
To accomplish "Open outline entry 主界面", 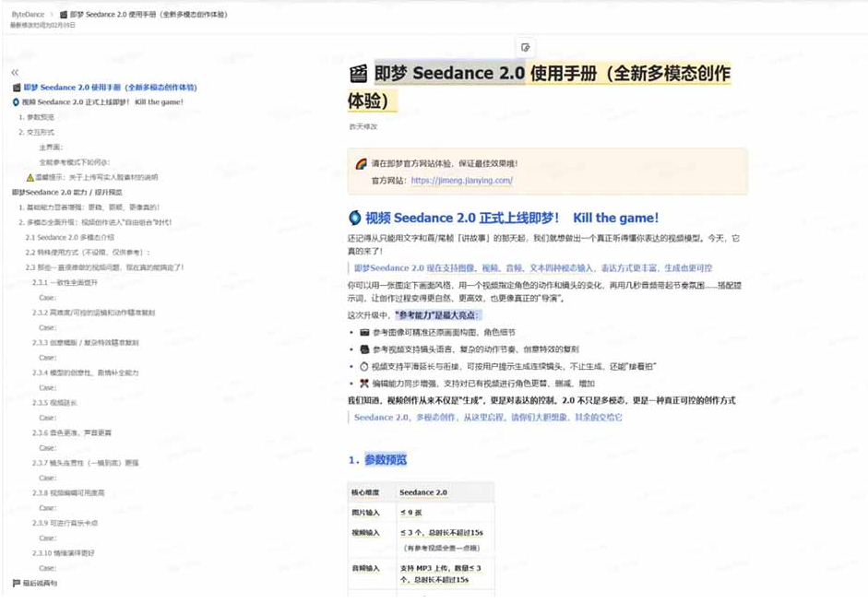I will tap(52, 148).
